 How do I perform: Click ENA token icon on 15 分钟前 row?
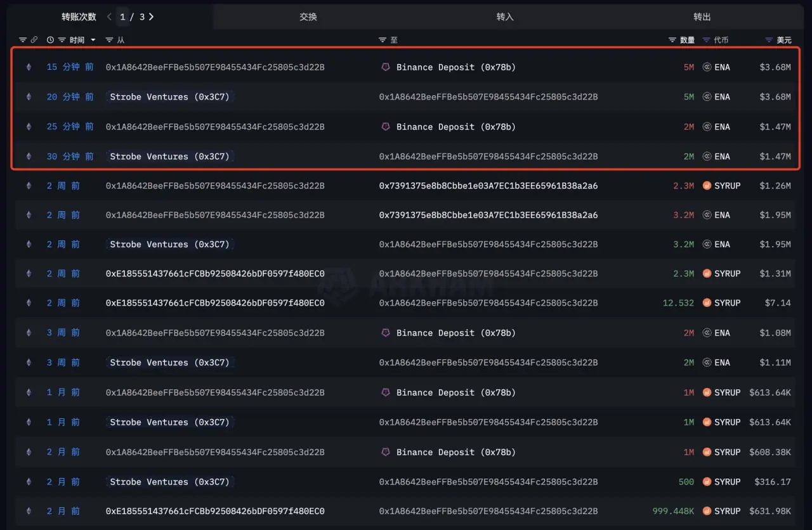tap(707, 67)
